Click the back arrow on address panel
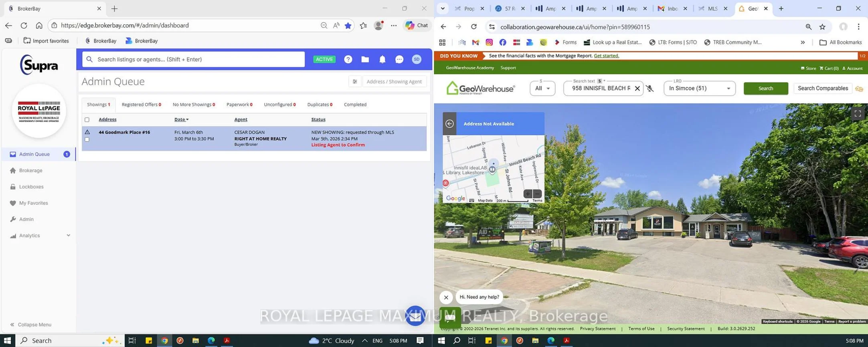This screenshot has height=347, width=868. coord(449,123)
